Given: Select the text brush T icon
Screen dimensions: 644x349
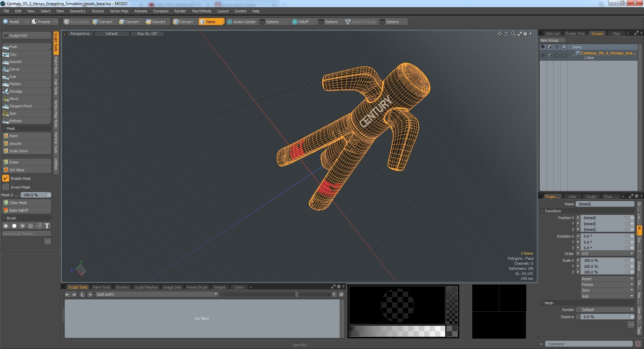Looking at the screenshot, I should [x=47, y=226].
